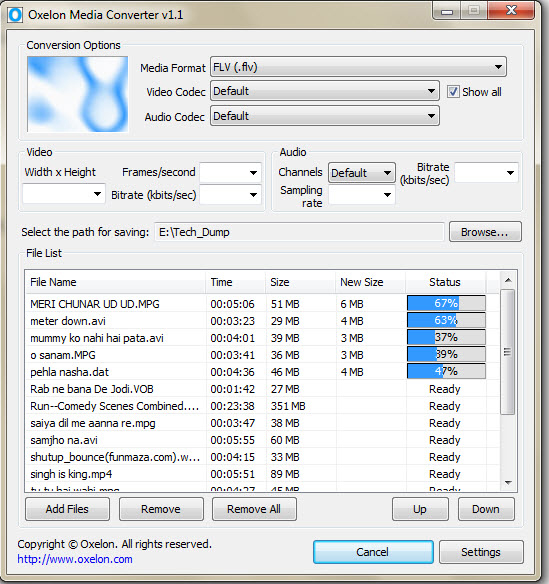
Task: Select file Rab ne bana De Jodi.VOB
Action: click(92, 389)
